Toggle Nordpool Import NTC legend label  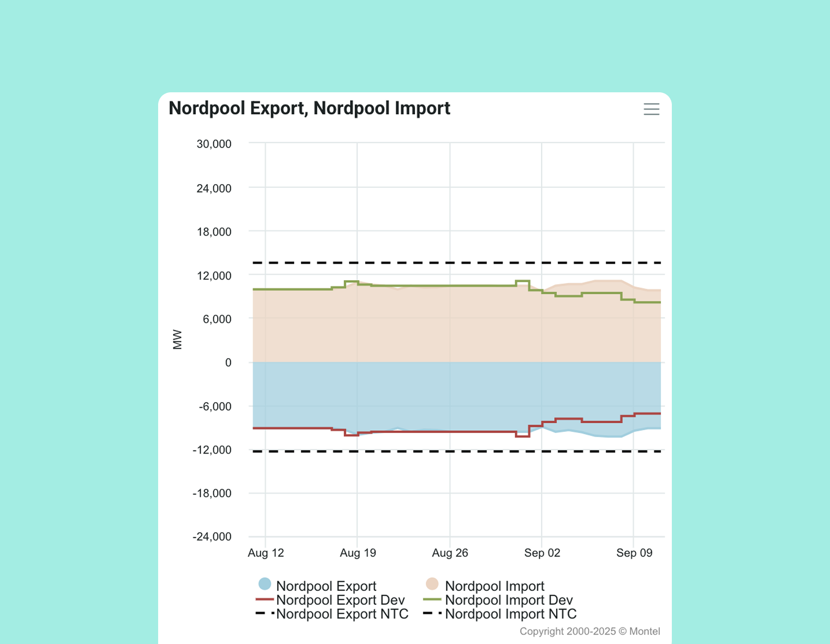(x=511, y=614)
